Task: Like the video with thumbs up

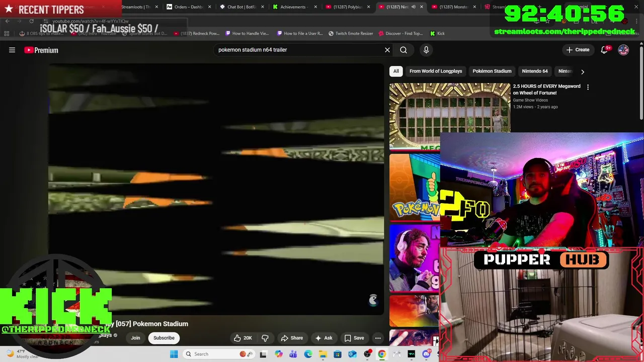Action: 243,338
